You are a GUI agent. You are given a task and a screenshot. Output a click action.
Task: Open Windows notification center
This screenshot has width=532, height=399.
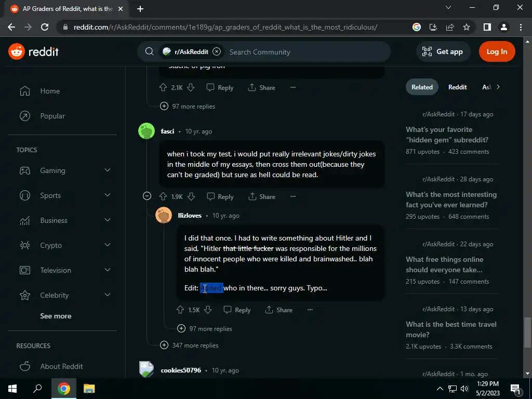pos(515,389)
